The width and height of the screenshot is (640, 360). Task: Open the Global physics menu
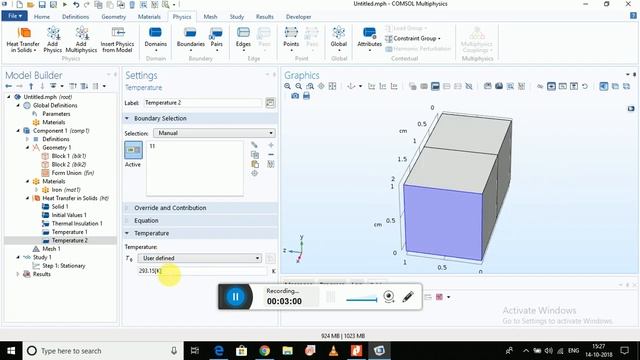point(339,40)
